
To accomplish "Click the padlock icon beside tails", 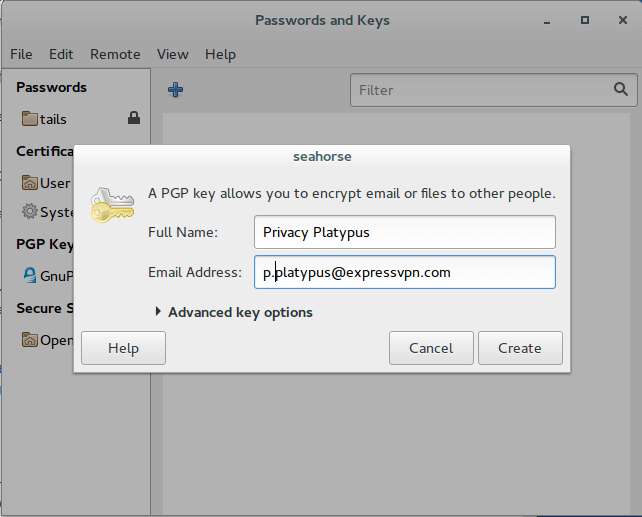I will tap(134, 118).
